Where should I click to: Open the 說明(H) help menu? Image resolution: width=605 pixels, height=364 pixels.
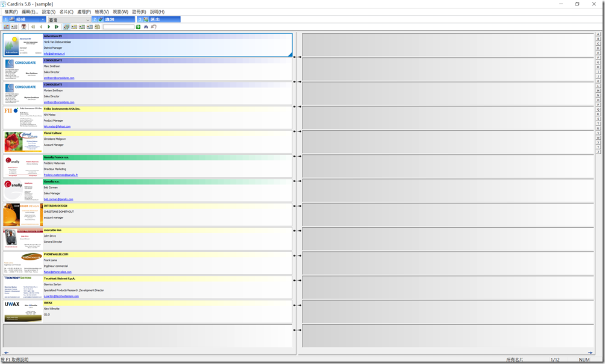(x=157, y=12)
